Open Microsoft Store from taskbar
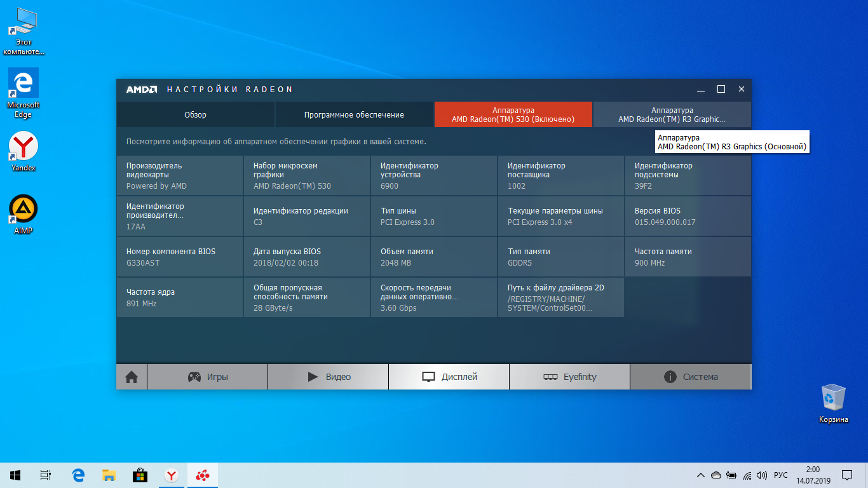 (140, 475)
